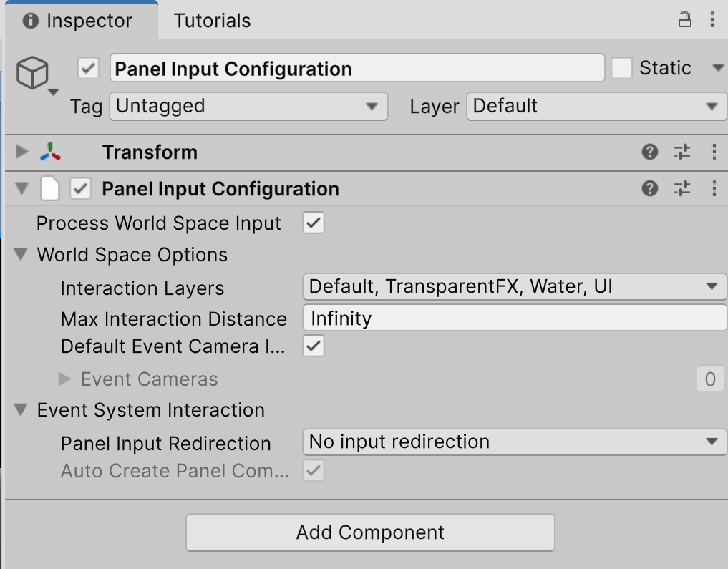Toggle the Inspector lock icon
Viewport: 728px width, 569px height.
pyautogui.click(x=684, y=20)
